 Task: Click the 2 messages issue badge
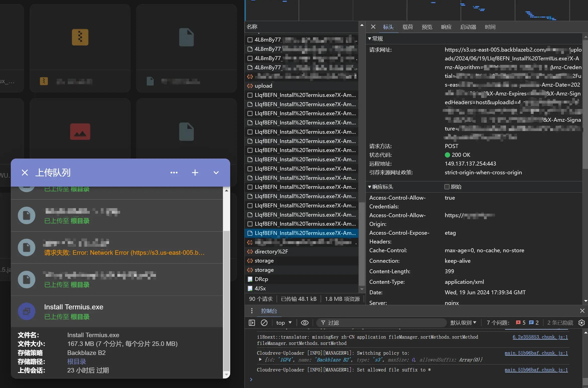tap(534, 323)
